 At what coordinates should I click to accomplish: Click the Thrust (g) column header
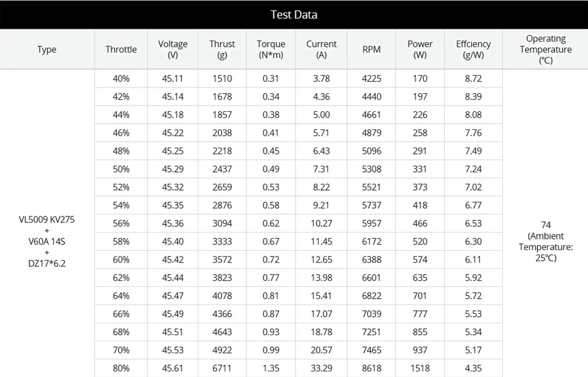click(x=222, y=49)
